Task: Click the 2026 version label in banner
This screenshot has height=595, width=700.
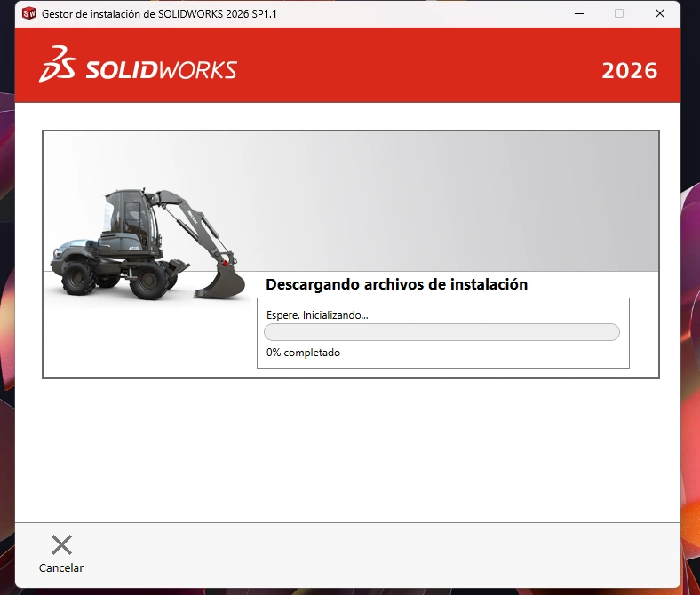Action: pos(630,70)
